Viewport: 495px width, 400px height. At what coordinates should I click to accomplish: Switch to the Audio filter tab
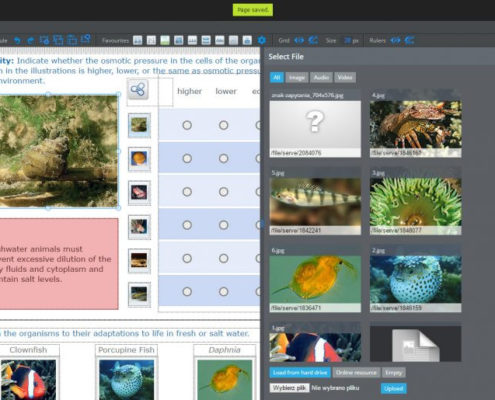coord(321,77)
